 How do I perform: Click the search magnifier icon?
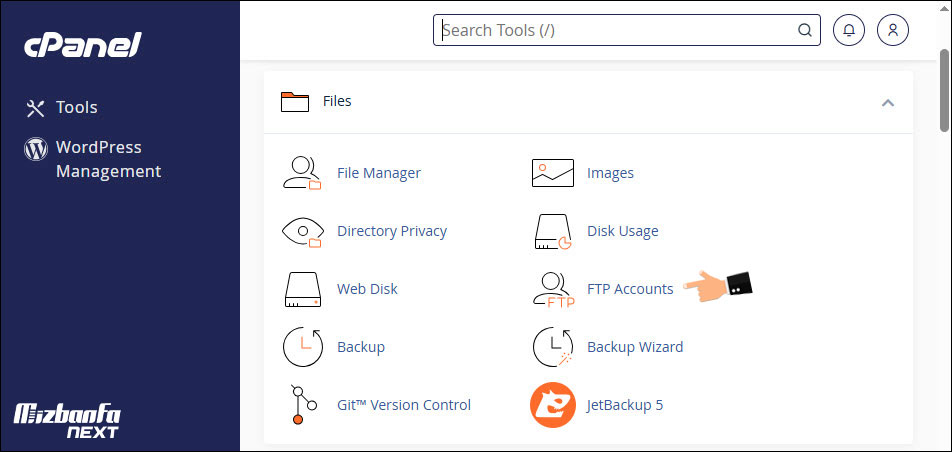click(x=804, y=30)
